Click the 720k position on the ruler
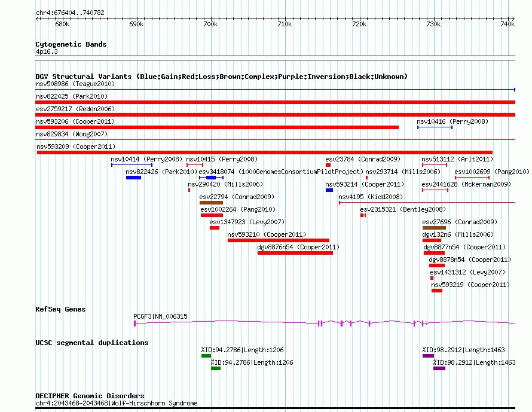Screen dimensions: 532x412 (359, 24)
